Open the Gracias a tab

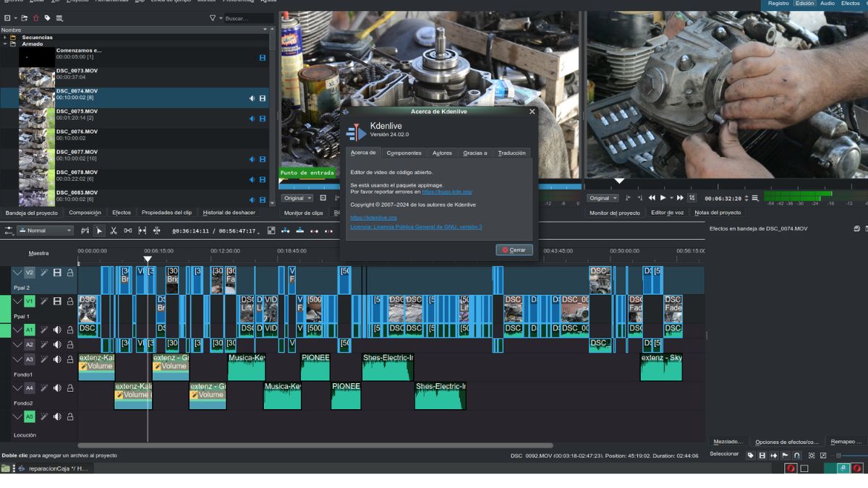475,153
